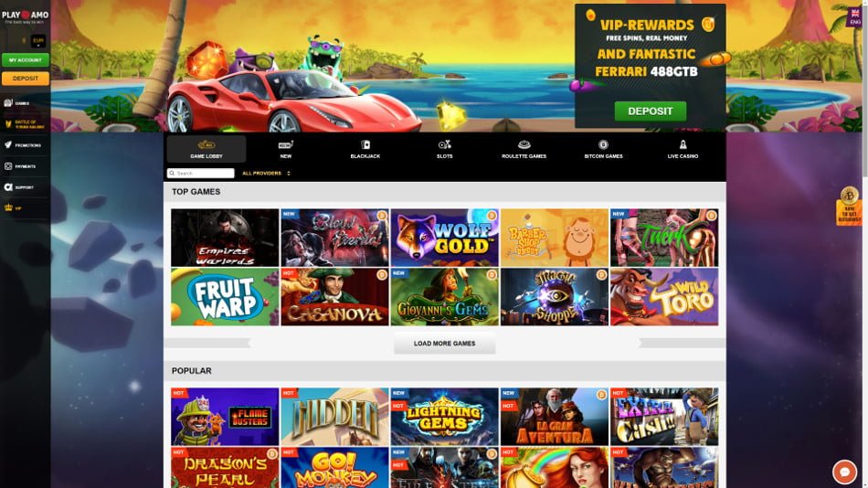The height and width of the screenshot is (488, 868).
Task: Click the How to get Bitcoins badge
Action: (849, 206)
